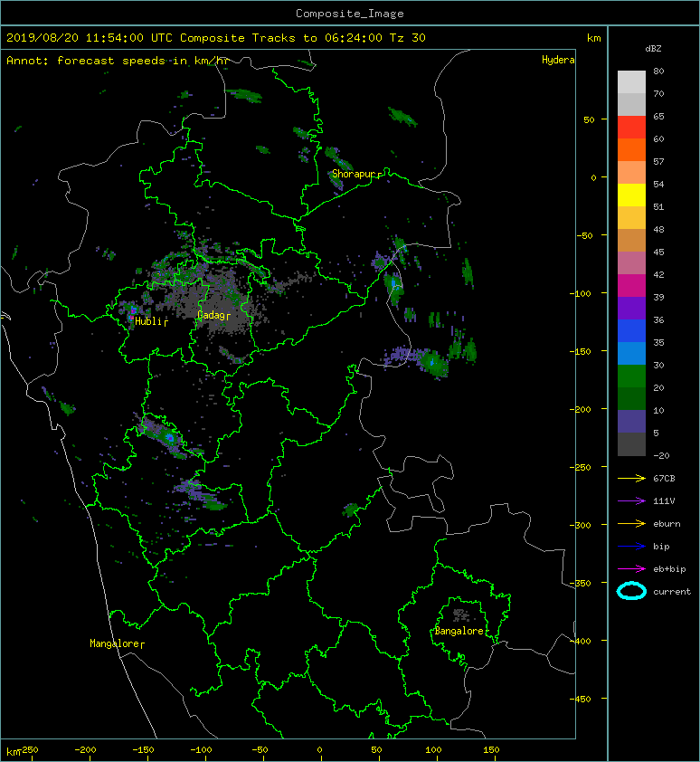
Task: Click the cyan ellipse 'current' legend icon
Action: click(631, 592)
